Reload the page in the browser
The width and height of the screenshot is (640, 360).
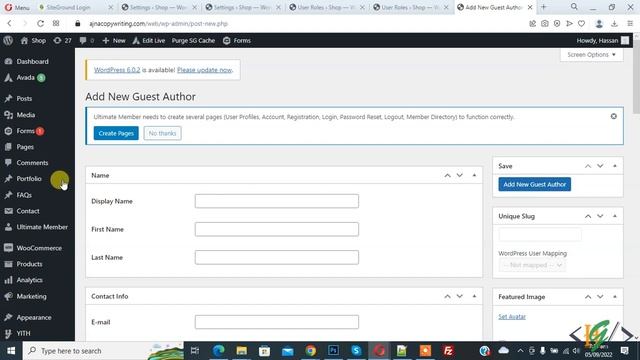(40, 24)
